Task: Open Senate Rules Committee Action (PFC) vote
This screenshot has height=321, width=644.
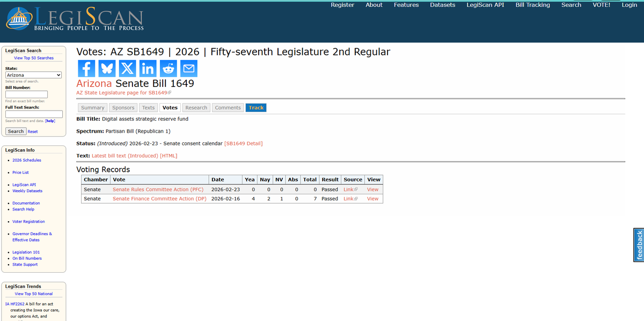Action: pos(158,189)
